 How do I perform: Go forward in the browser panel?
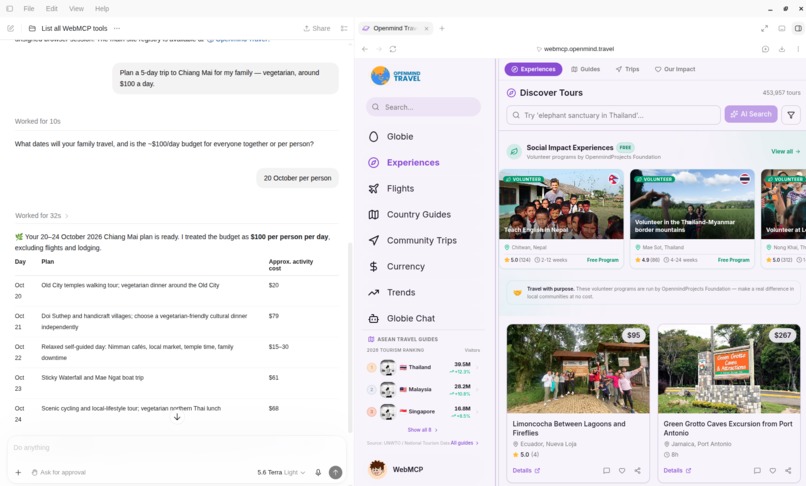(x=379, y=49)
